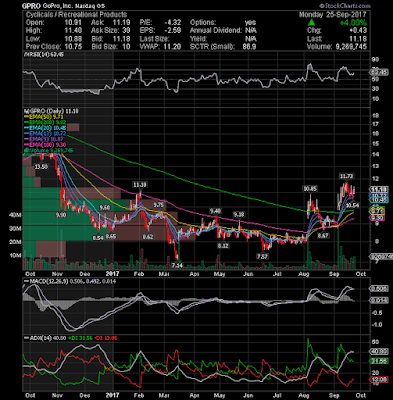Click the Chg value +0.43
Screen dimensions: 393x400
coord(357,31)
